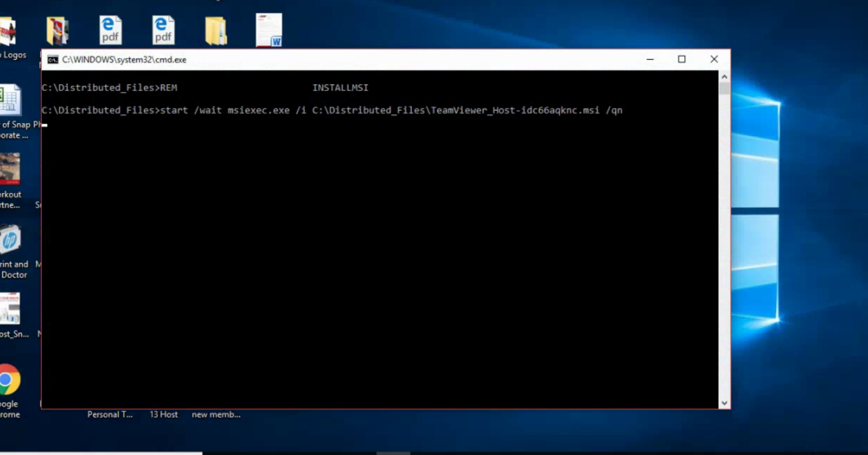The width and height of the screenshot is (868, 455).
Task: Maximize the cmd.exe window
Action: coord(682,59)
